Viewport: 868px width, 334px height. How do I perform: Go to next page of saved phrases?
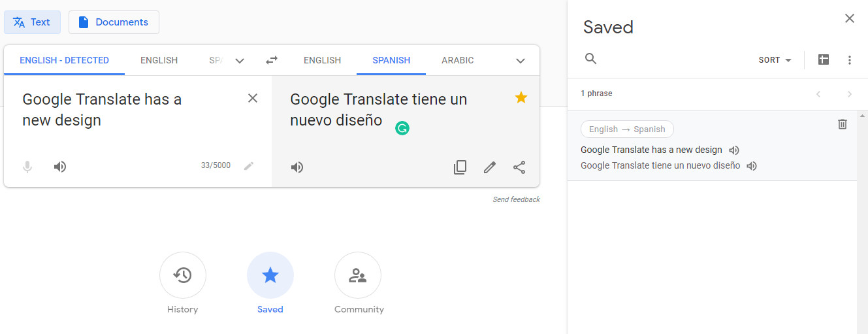click(850, 94)
